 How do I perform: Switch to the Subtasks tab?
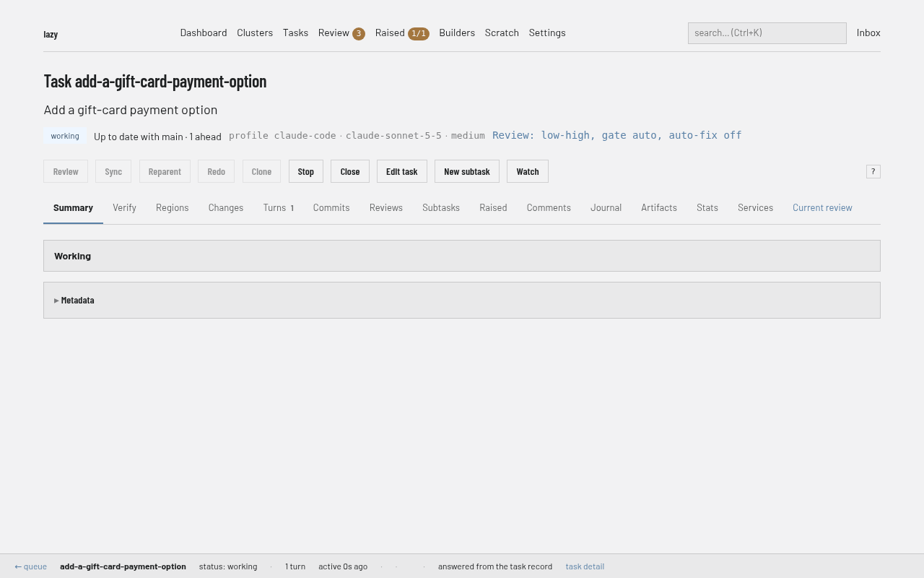coord(441,208)
